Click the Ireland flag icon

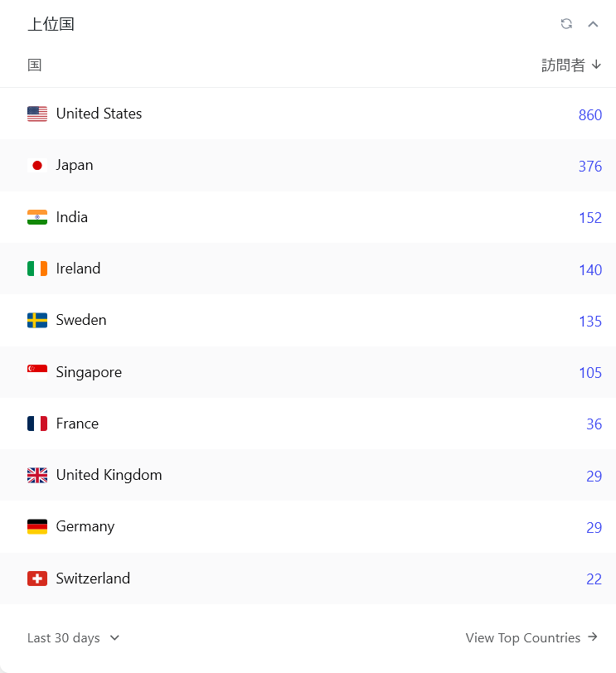37,269
